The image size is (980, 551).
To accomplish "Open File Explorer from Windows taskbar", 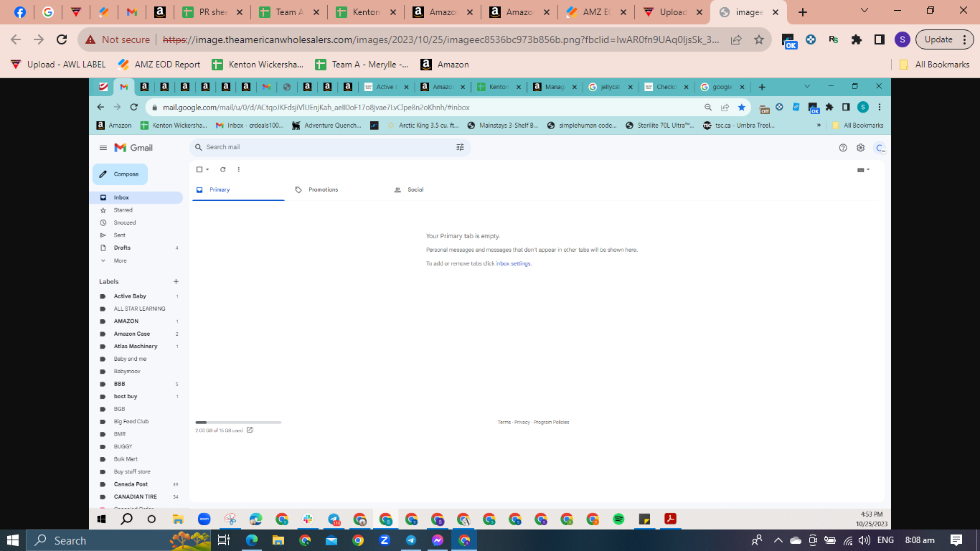I will coord(278,540).
